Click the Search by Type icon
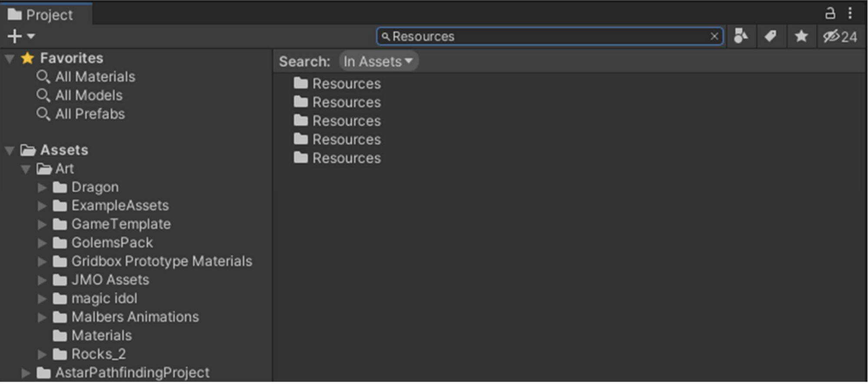This screenshot has height=384, width=868. coord(741,36)
